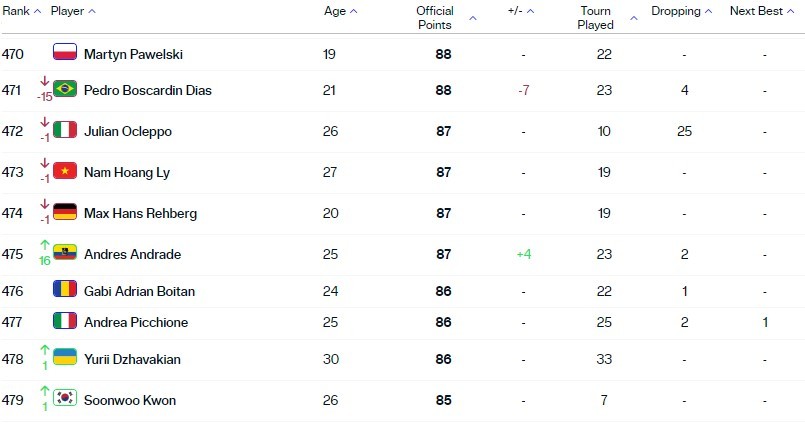Click the Vietnam flag beside Nam Hoang Ly
The image size is (805, 424).
click(x=65, y=170)
